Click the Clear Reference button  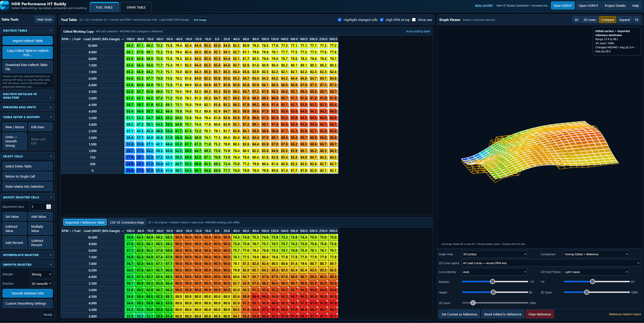point(539,314)
